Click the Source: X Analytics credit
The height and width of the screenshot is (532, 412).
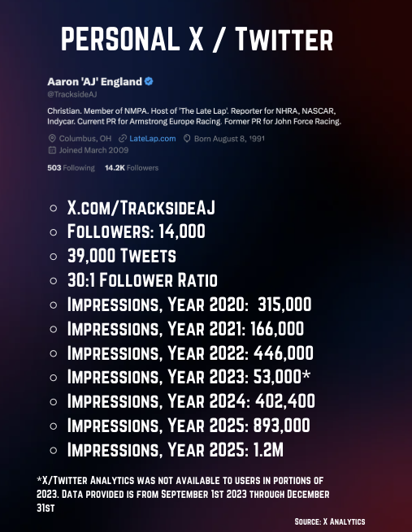[330, 521]
